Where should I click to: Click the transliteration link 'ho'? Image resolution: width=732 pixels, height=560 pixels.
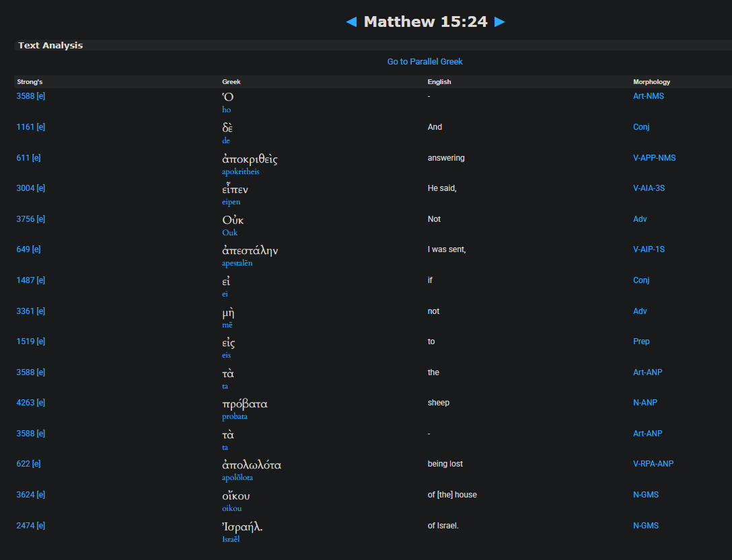[227, 110]
